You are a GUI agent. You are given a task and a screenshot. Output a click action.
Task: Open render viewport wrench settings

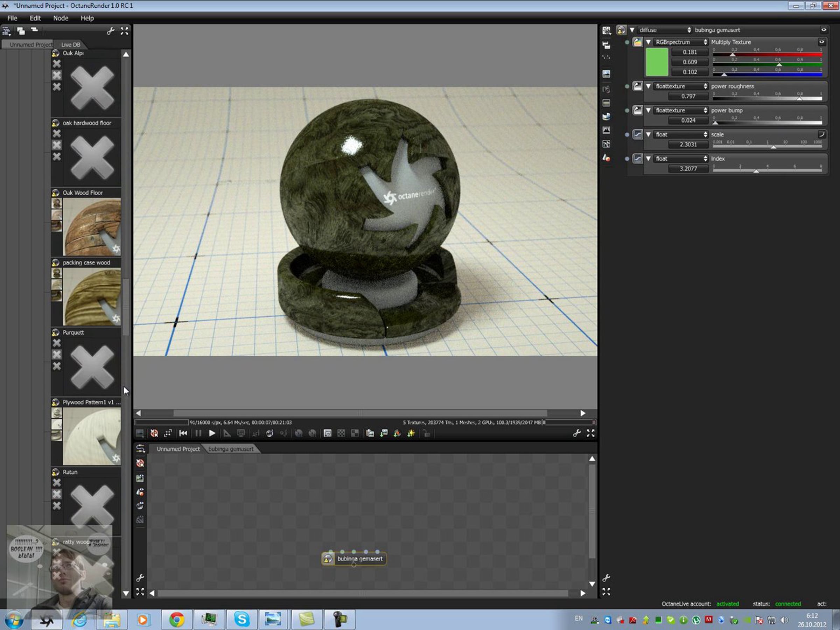point(576,433)
